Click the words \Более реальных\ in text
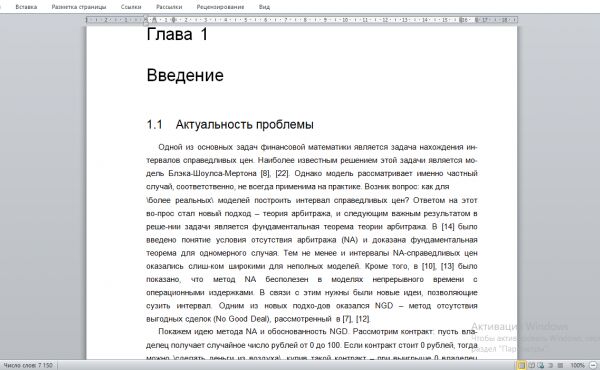Screen dimensions: 600x370 point(180,200)
